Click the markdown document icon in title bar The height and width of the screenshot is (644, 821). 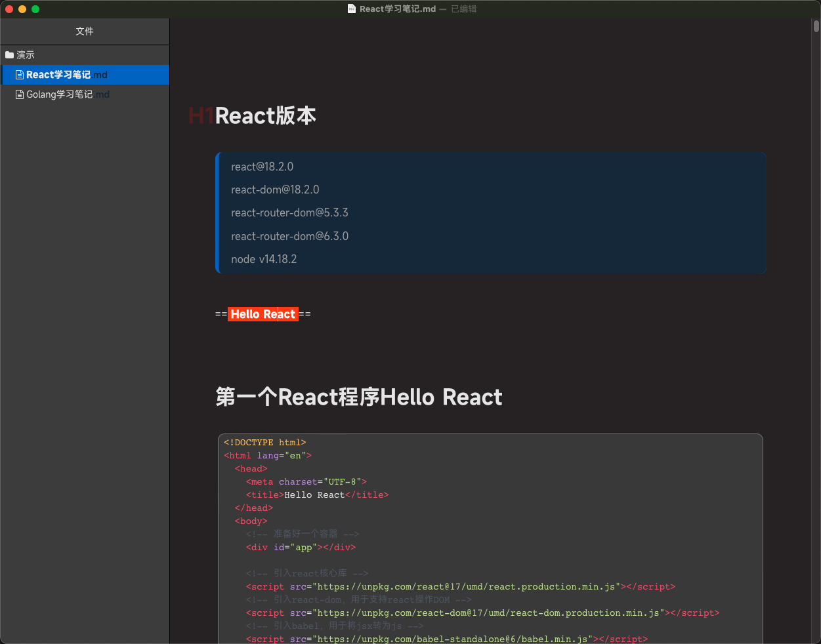pos(352,9)
